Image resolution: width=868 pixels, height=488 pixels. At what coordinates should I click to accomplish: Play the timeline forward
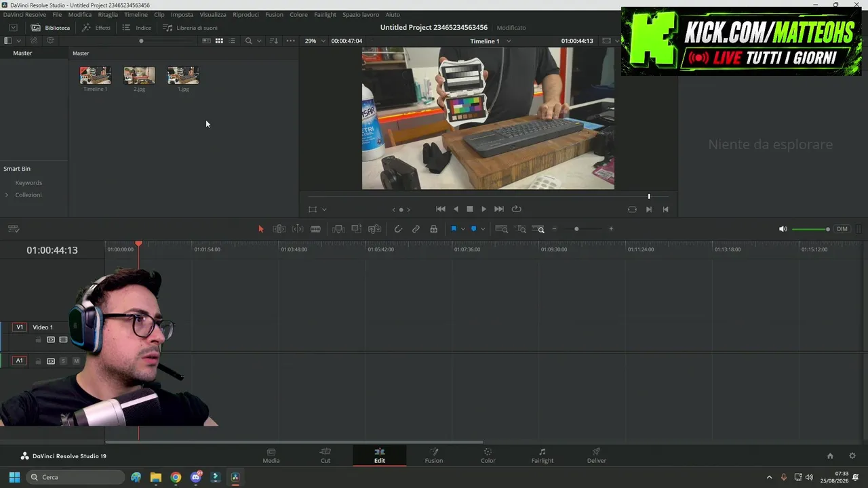point(484,209)
